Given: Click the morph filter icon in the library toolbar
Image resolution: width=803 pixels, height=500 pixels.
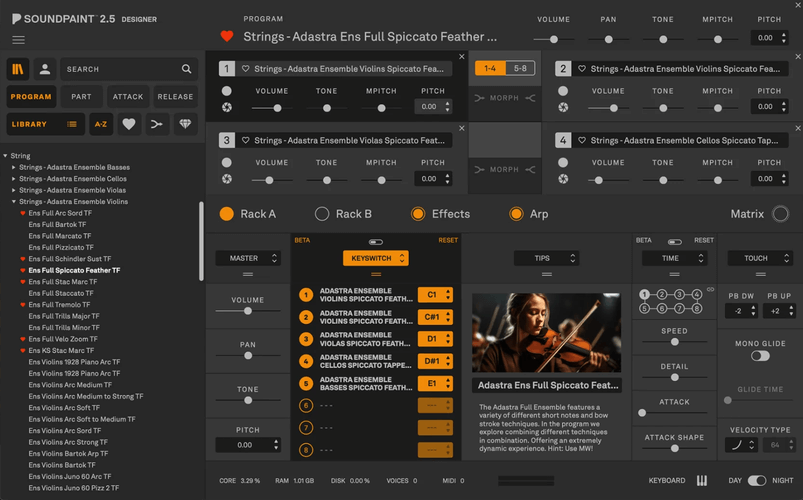Looking at the screenshot, I should [157, 124].
